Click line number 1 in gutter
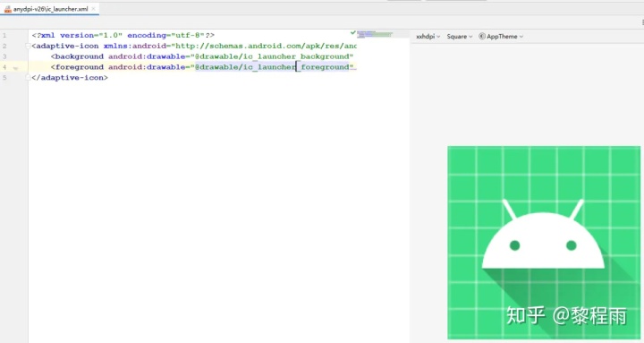 (4, 35)
